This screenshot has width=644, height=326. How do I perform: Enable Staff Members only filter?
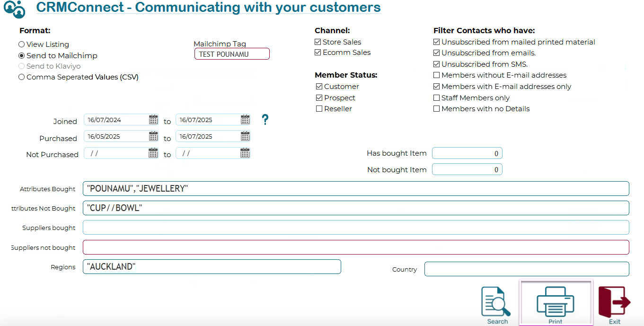[437, 98]
